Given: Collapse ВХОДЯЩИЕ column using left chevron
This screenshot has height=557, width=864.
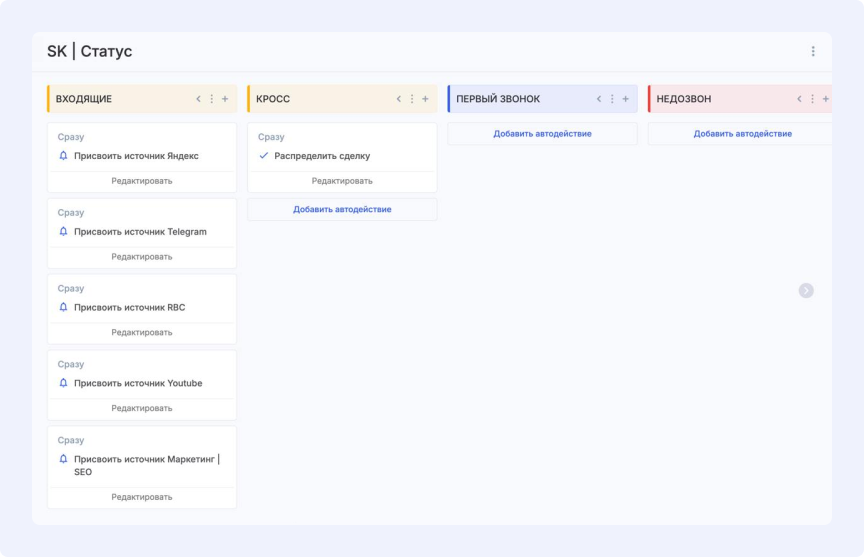Looking at the screenshot, I should click(198, 99).
